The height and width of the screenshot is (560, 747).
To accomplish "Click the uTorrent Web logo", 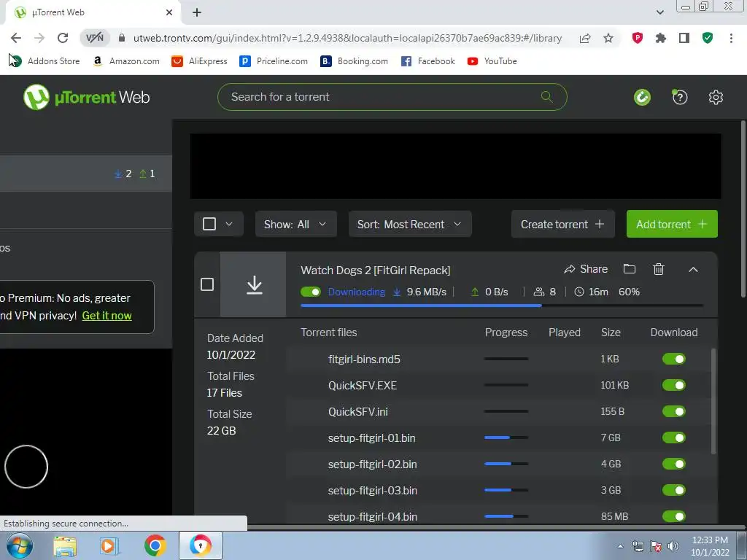I will [x=87, y=97].
